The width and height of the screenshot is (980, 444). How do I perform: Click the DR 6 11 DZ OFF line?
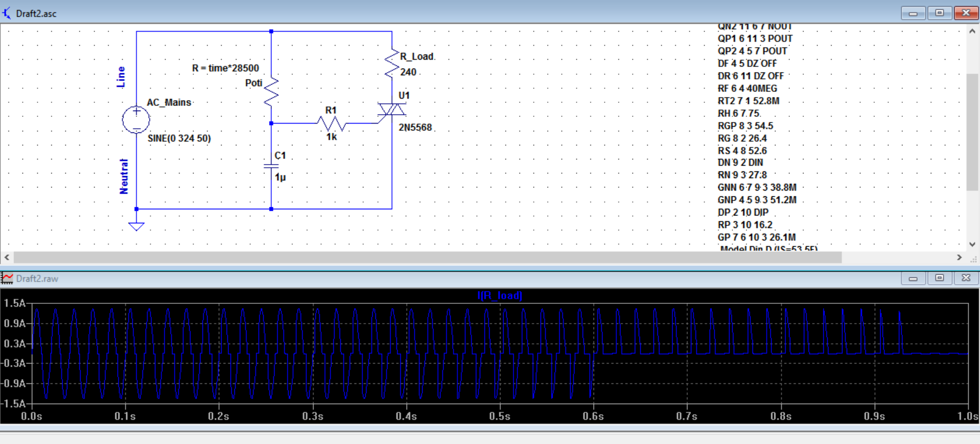750,76
